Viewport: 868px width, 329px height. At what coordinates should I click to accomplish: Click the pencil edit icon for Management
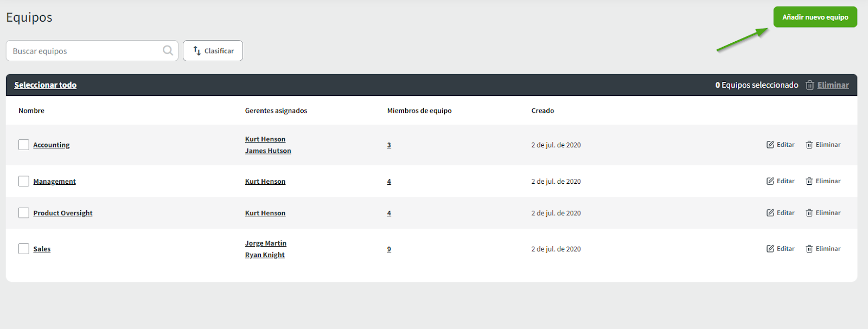[770, 181]
